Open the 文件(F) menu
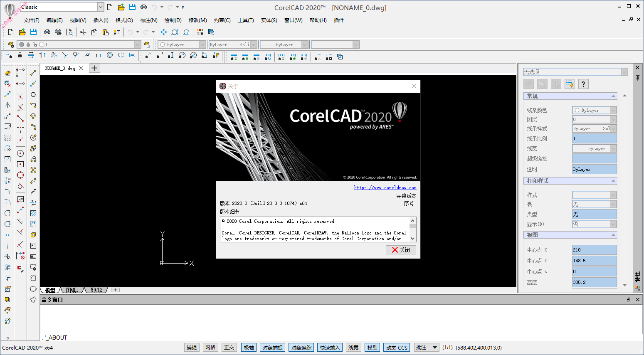Screen dimensions: 644x355 pyautogui.click(x=31, y=20)
